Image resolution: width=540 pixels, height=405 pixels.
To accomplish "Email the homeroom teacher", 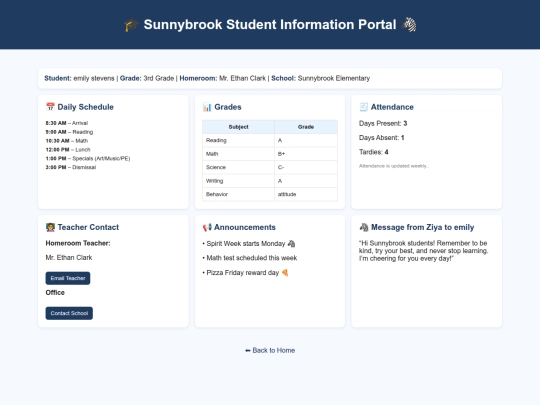I will [68, 278].
